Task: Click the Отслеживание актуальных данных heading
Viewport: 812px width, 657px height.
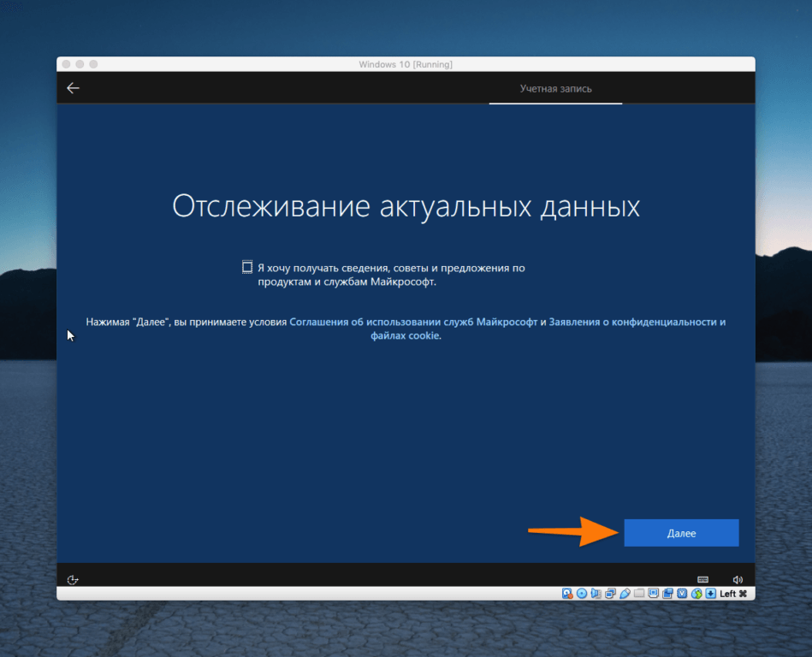Action: tap(406, 206)
